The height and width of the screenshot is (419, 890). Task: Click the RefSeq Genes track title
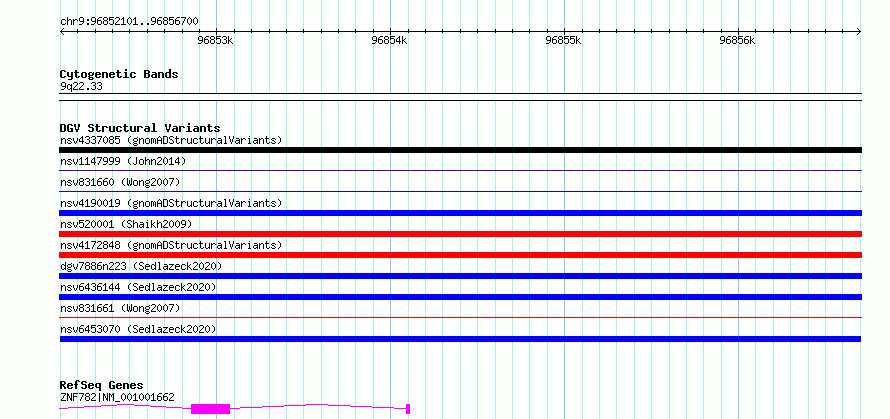tap(101, 386)
